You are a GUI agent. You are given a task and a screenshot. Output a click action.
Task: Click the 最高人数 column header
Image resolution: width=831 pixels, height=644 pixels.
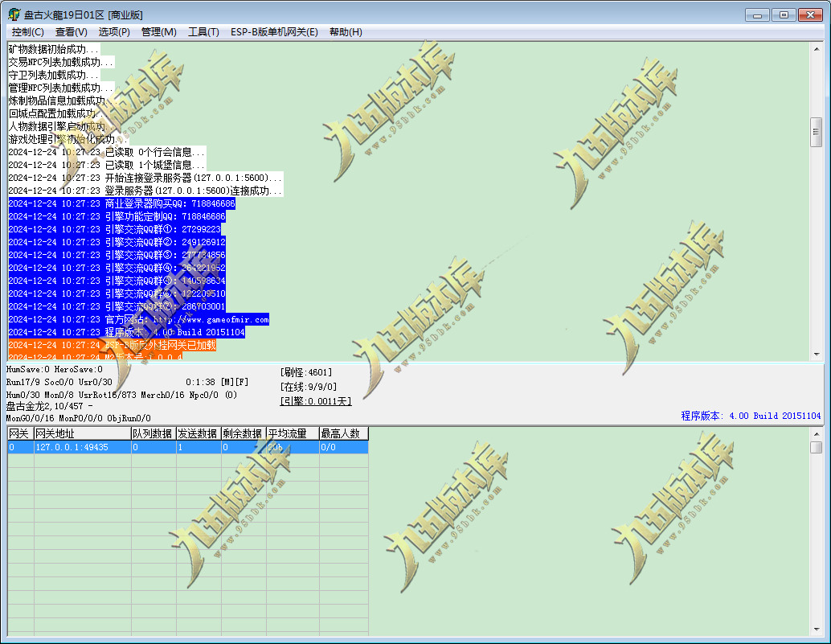point(344,433)
